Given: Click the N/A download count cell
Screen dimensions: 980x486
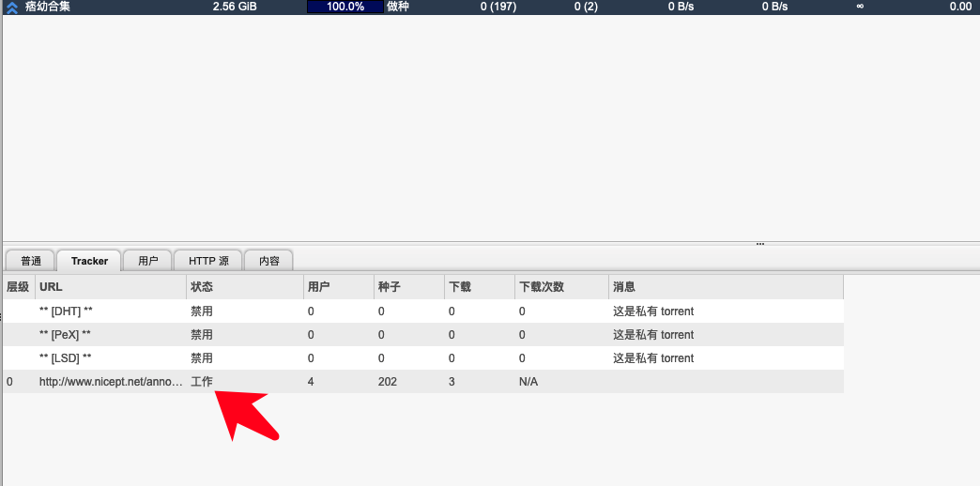Looking at the screenshot, I should pyautogui.click(x=528, y=381).
